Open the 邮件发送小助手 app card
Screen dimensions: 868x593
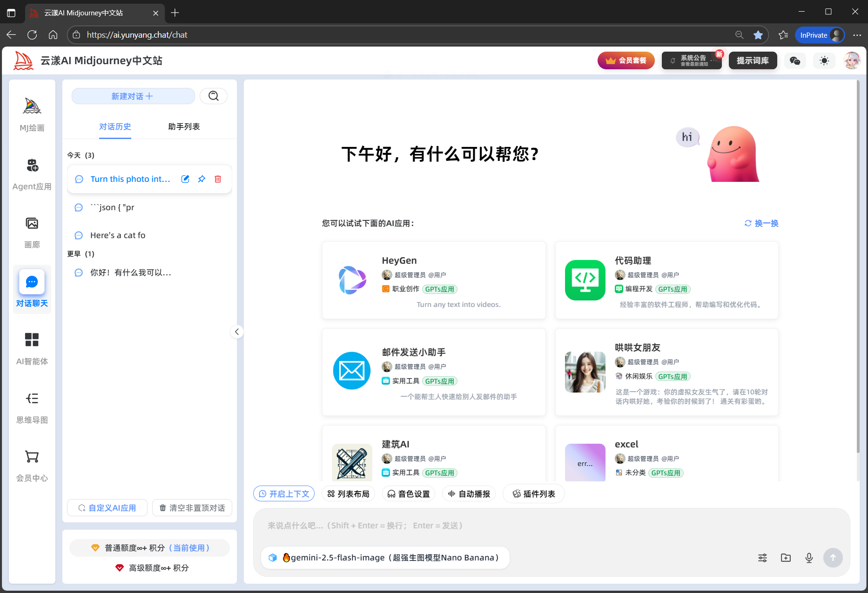pyautogui.click(x=434, y=372)
